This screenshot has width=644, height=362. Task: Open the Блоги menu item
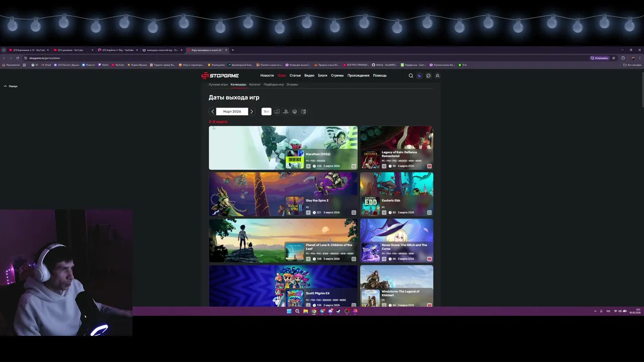click(323, 75)
